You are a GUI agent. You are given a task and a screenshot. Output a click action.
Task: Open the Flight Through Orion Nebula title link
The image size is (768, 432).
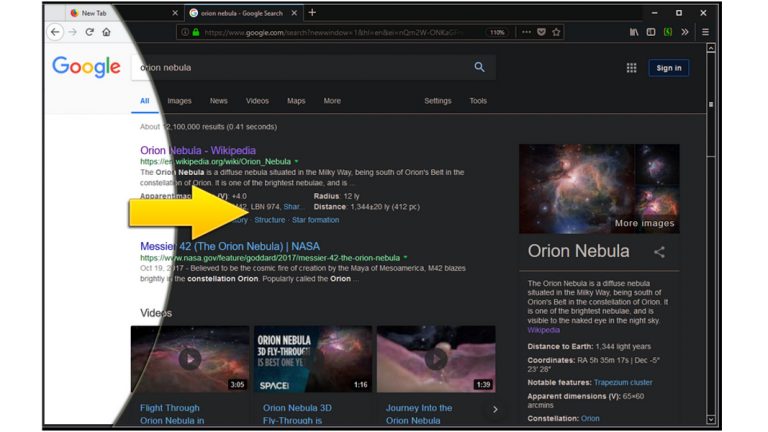pos(172,414)
